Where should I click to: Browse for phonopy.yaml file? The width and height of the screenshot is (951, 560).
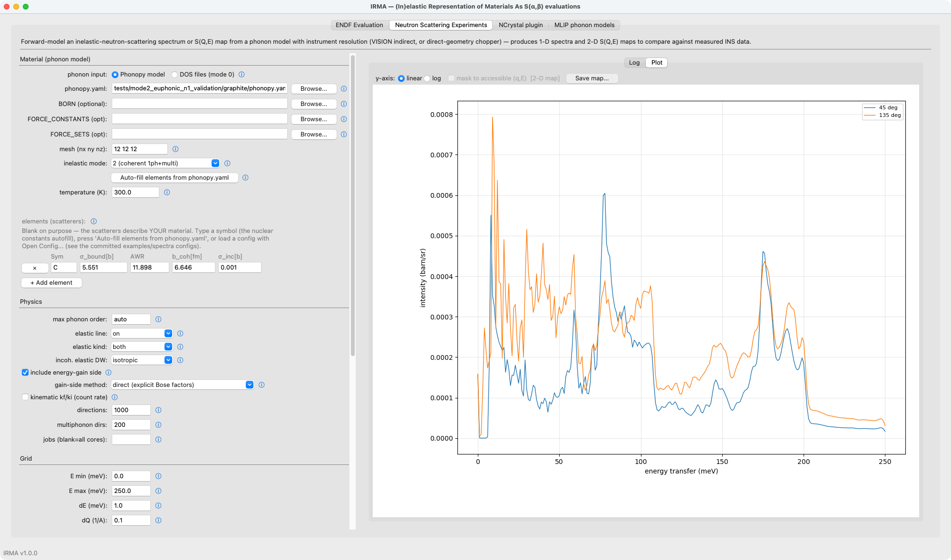tap(314, 89)
